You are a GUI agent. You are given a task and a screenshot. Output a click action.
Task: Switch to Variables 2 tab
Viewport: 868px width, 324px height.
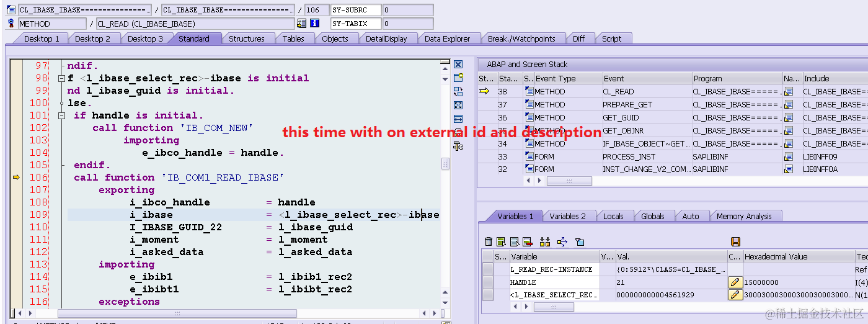pos(567,216)
